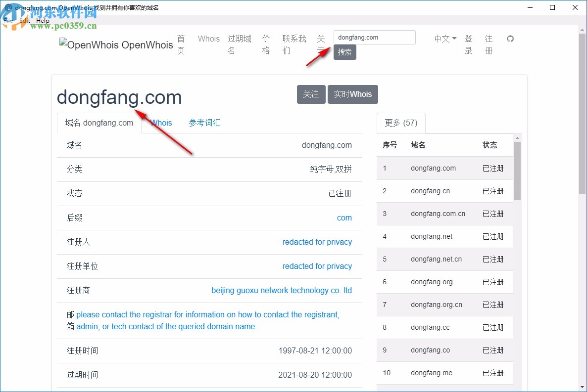Go to 首页 home page

pos(181,44)
